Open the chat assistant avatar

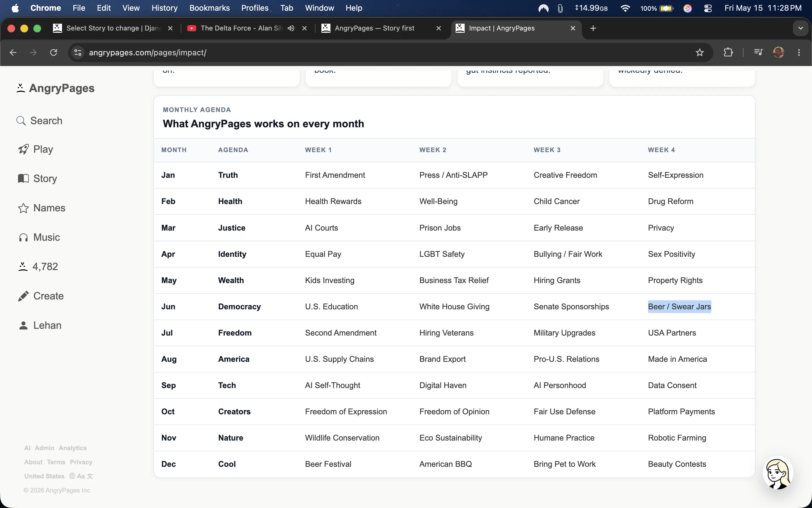pyautogui.click(x=778, y=473)
